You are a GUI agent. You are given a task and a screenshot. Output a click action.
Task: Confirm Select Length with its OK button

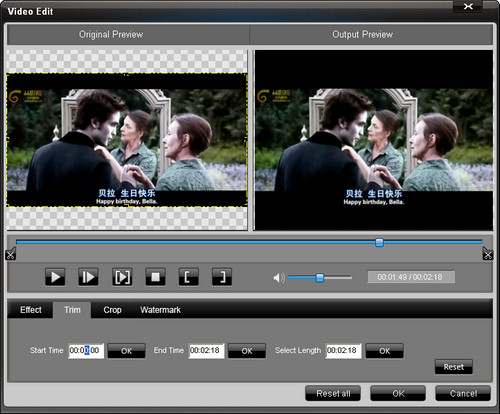coord(384,351)
